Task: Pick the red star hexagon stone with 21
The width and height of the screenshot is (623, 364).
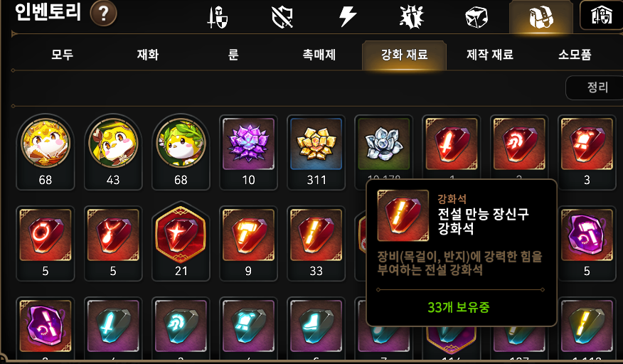Action: [x=181, y=242]
